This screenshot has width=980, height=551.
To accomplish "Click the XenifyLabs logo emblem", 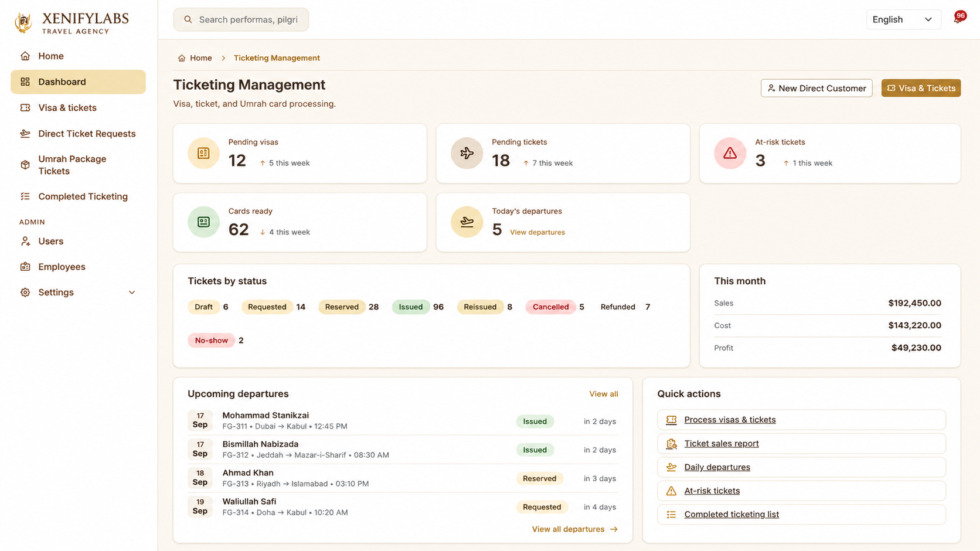I will tap(23, 22).
